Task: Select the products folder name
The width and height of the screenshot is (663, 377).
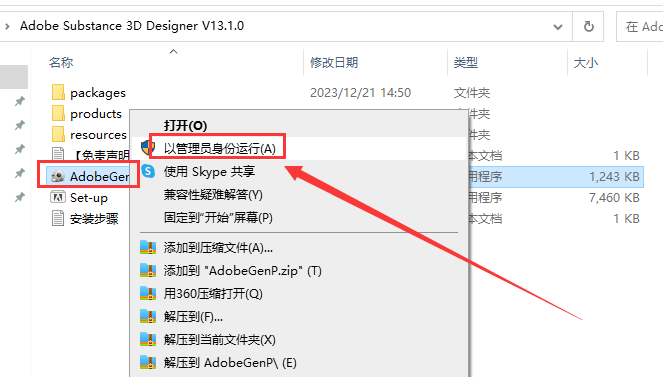Action: (96, 114)
